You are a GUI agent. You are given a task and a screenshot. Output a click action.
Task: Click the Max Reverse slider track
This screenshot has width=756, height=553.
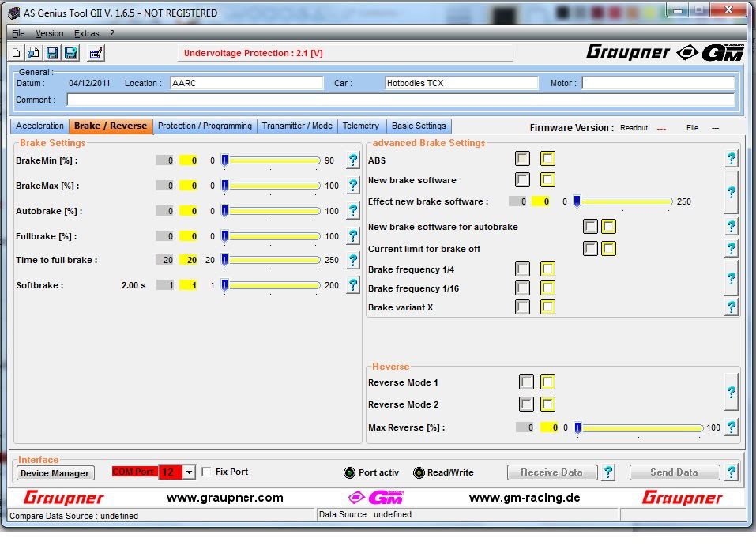point(639,427)
